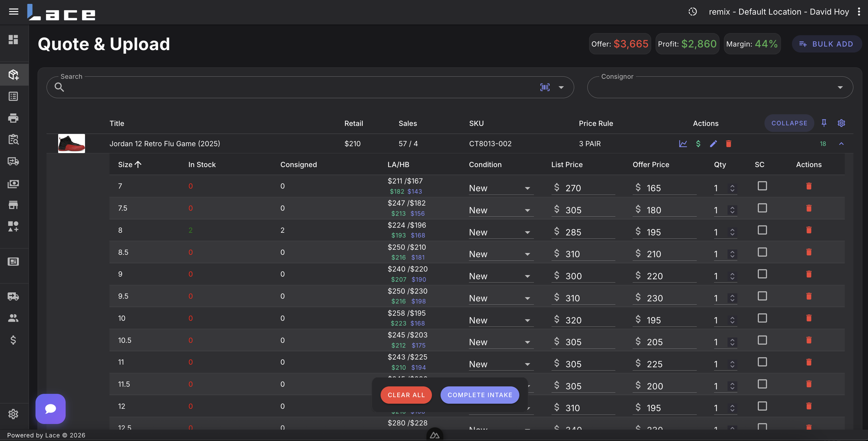This screenshot has width=868, height=441.
Task: Open the people/customers sidebar icon
Action: [13, 318]
